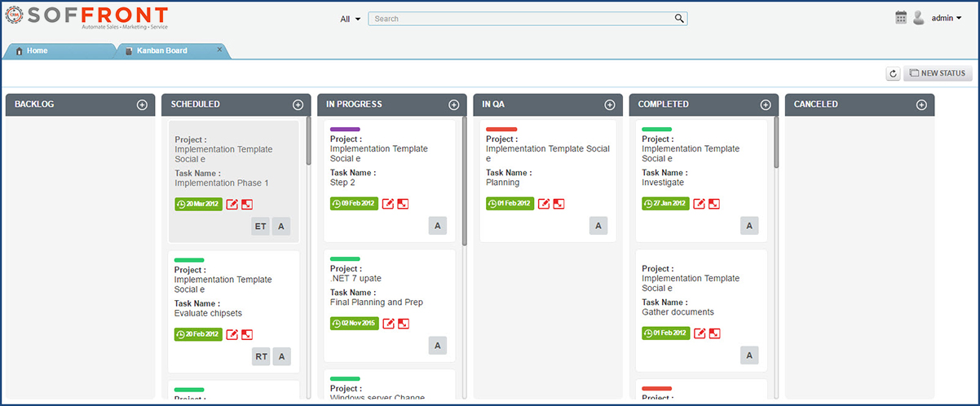980x406 pixels.
Task: Click the 02 Nov 2015 due date badge
Action: [x=355, y=323]
